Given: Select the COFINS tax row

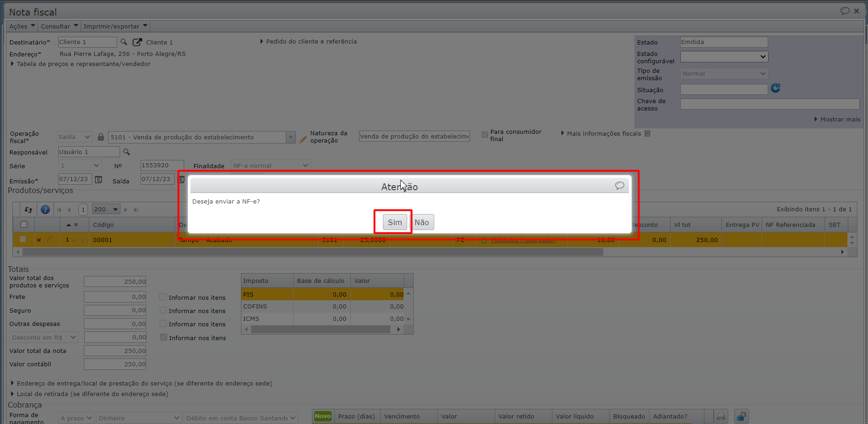Looking at the screenshot, I should 323,306.
